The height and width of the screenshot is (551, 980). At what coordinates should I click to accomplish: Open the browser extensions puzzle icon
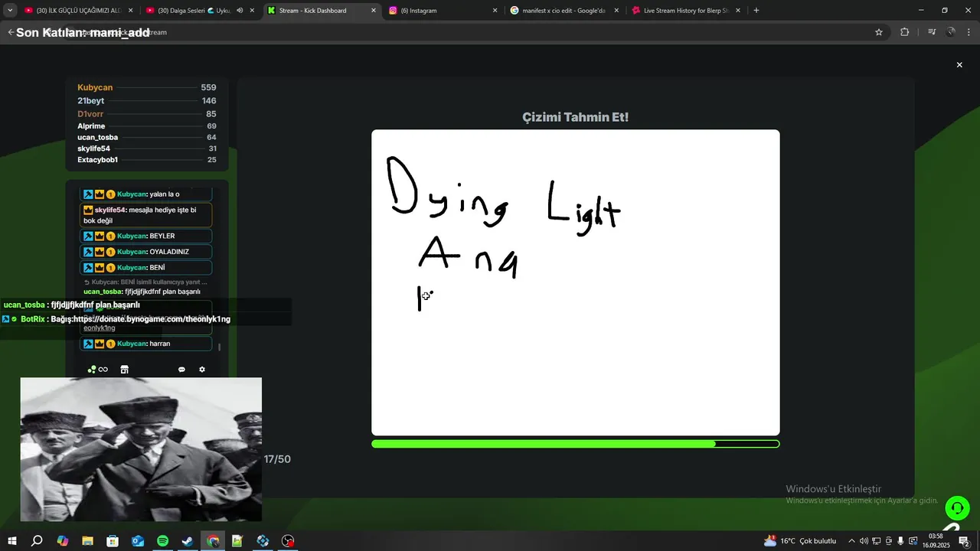[905, 32]
